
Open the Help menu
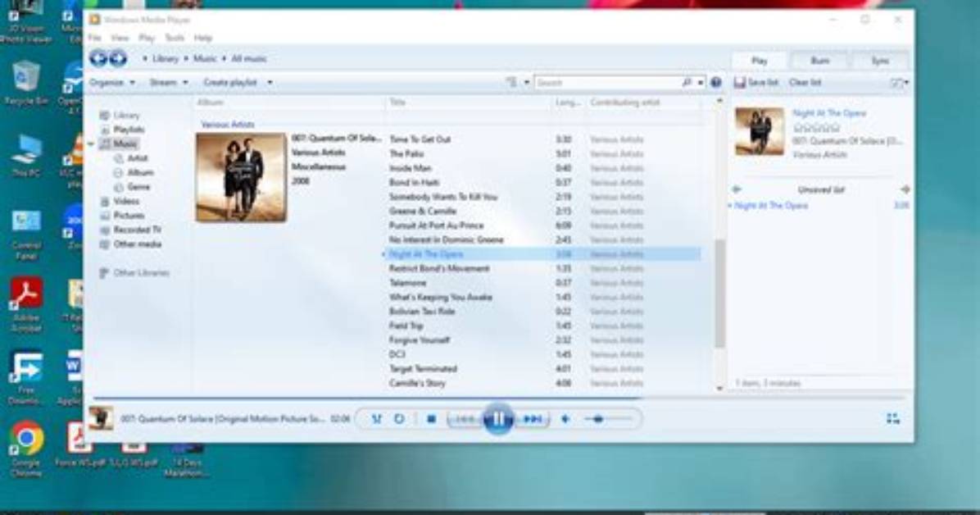(203, 39)
